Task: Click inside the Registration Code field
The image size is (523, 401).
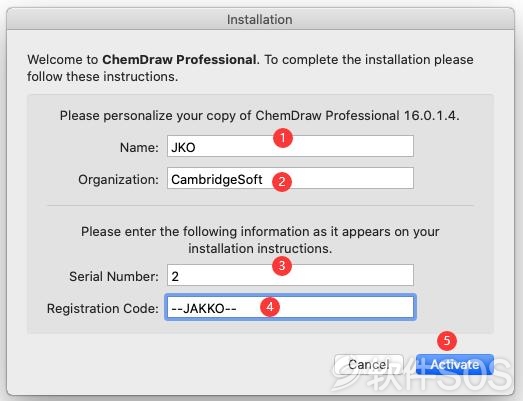Action: pos(290,307)
